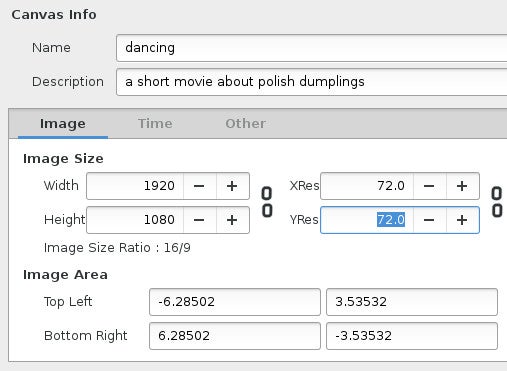Viewport: 507px width, 371px height.
Task: Toggle the width/height ratio chain link
Action: 267,202
